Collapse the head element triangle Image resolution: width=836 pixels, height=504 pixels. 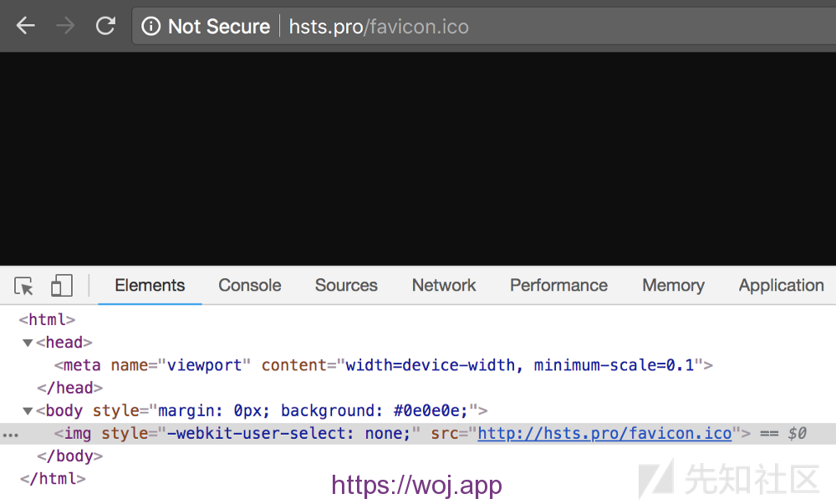coord(28,343)
